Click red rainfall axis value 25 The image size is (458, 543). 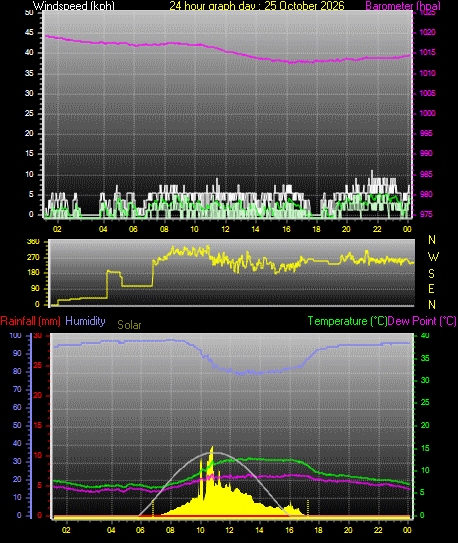click(38, 365)
